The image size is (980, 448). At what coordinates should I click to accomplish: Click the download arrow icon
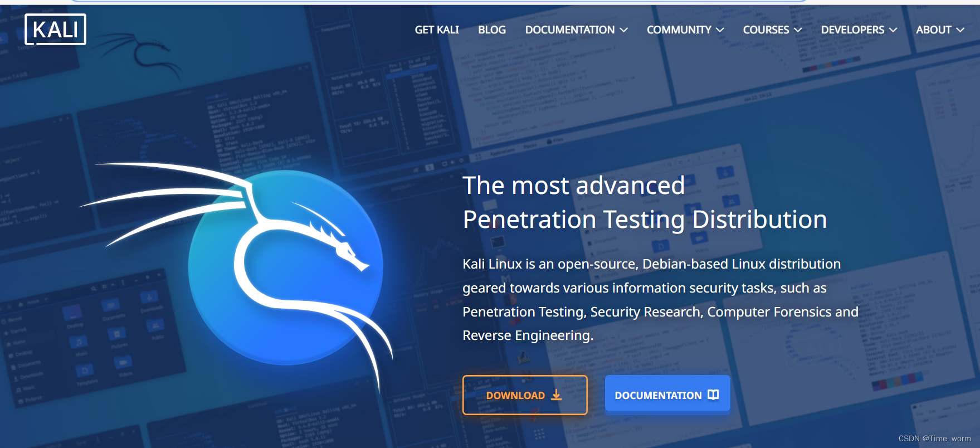[556, 395]
